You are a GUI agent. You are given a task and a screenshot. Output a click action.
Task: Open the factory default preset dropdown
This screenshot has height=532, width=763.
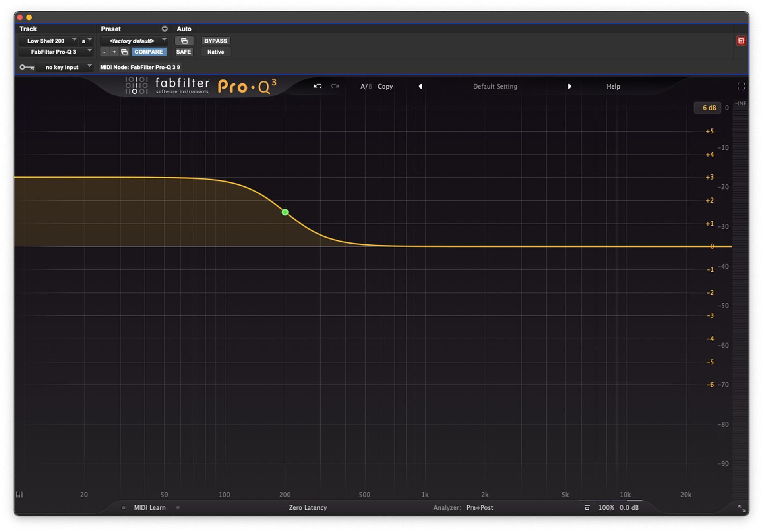click(134, 41)
